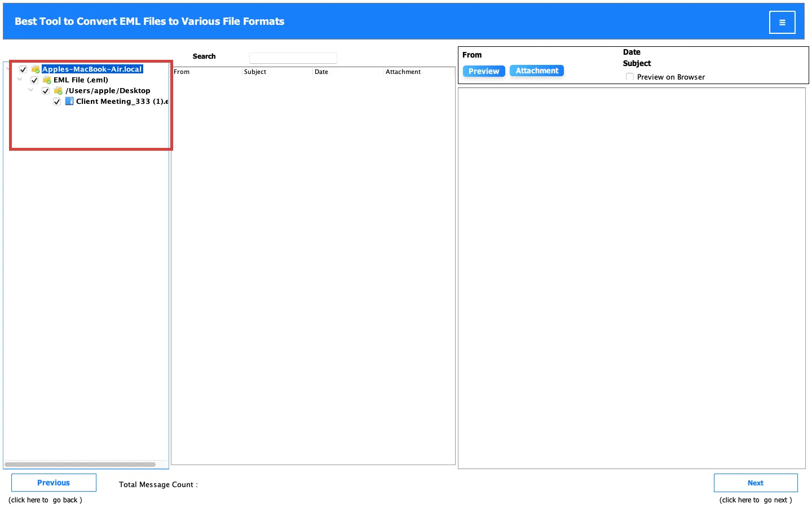Click the 'click here to go next' text
Screen dimensions: 812x508
coord(756,500)
